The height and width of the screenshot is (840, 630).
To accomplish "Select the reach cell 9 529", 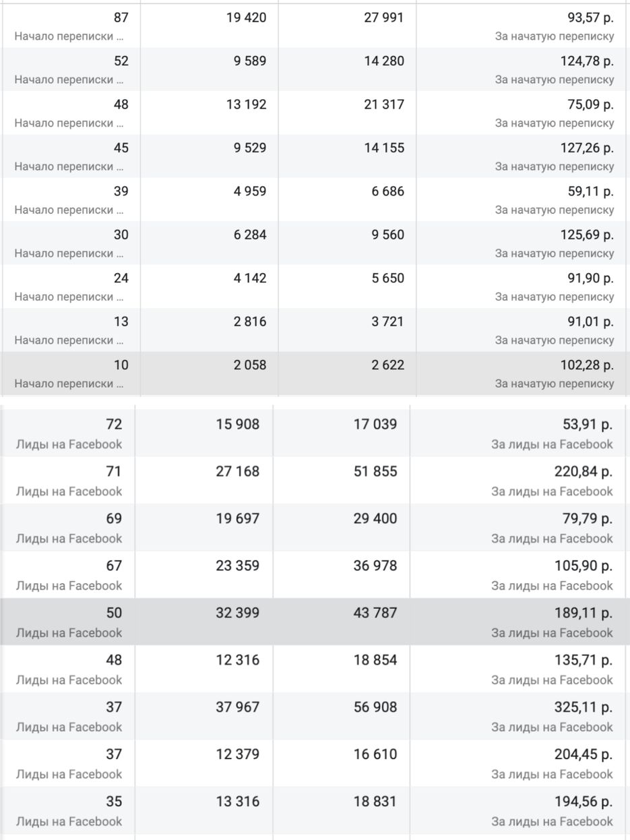I will point(249,148).
